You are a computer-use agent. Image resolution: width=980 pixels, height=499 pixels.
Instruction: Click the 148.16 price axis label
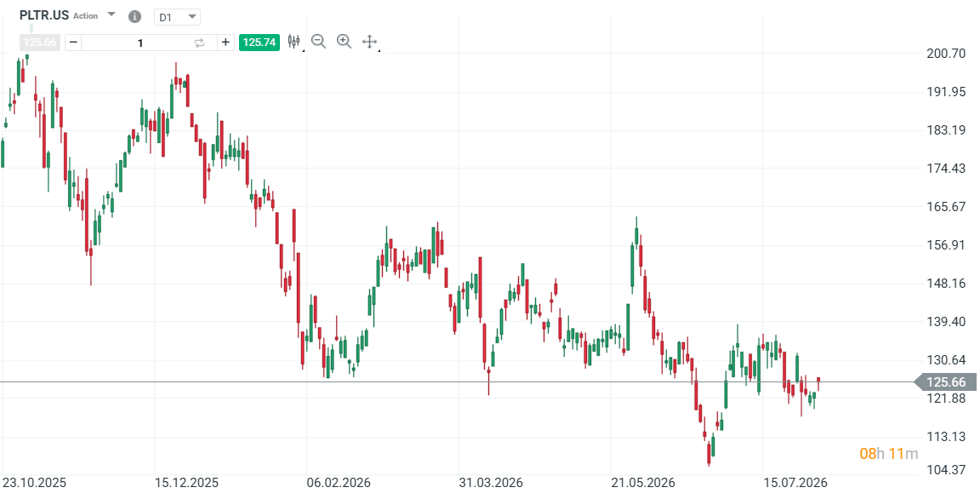[946, 284]
